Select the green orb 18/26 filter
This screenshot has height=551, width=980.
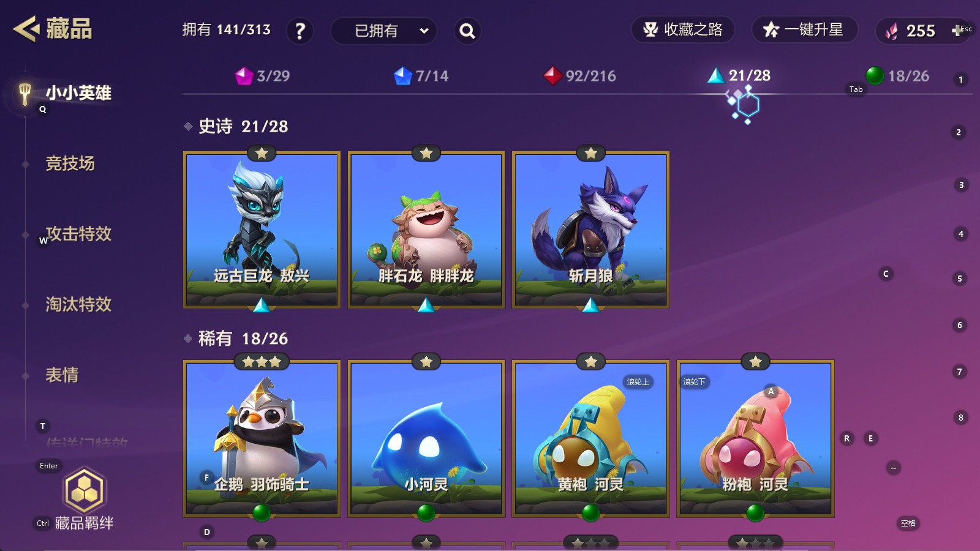[897, 76]
